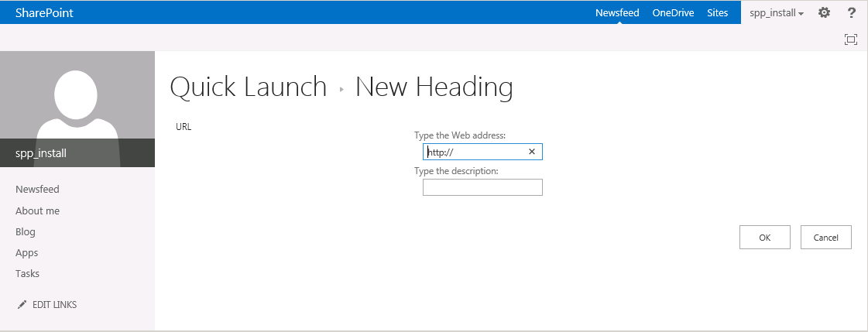This screenshot has height=332, width=868.
Task: Go to Newsfeed in top bar
Action: (x=617, y=12)
